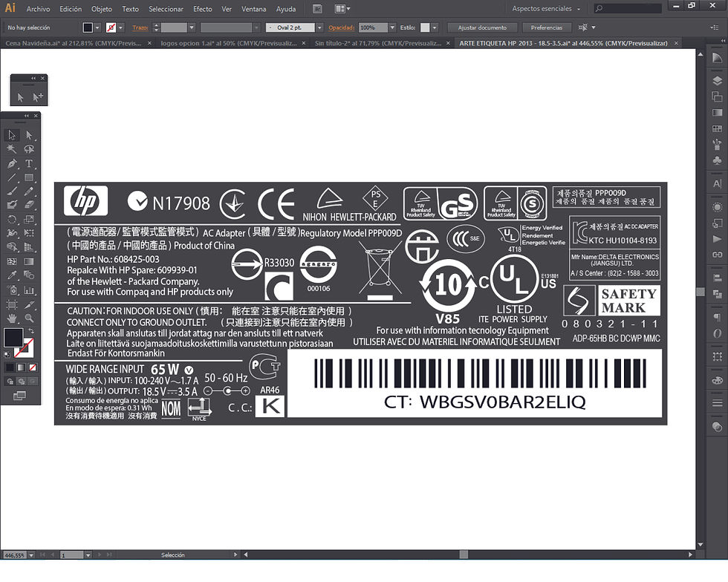The image size is (728, 582).
Task: Select the Lasso tool
Action: [x=29, y=149]
